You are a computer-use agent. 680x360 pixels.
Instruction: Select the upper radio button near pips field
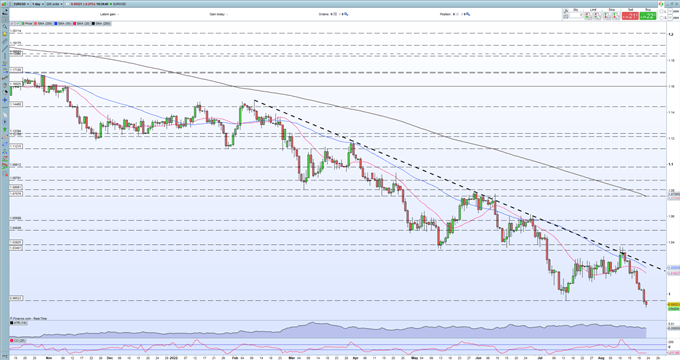tap(661, 11)
